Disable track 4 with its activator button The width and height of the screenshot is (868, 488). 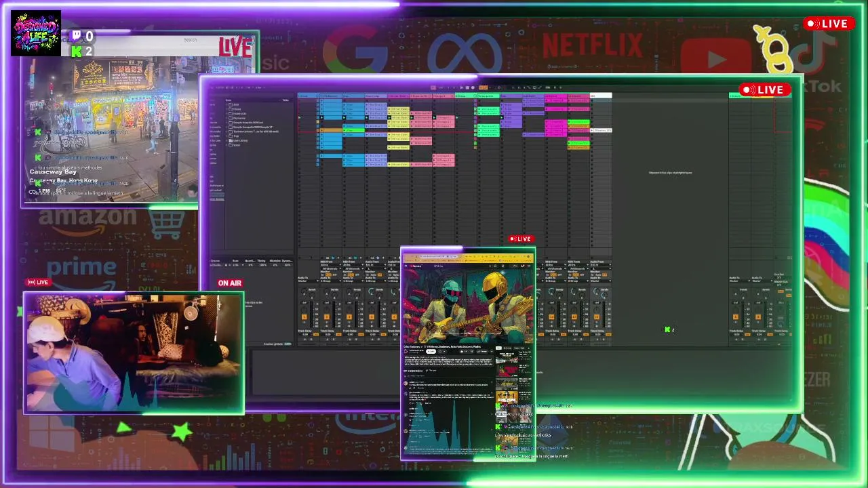pyautogui.click(x=371, y=317)
